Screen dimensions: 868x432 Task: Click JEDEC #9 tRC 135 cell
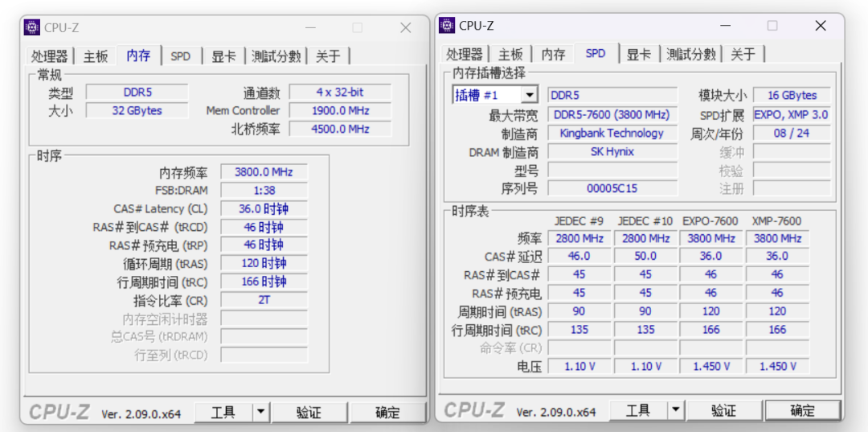click(x=579, y=330)
